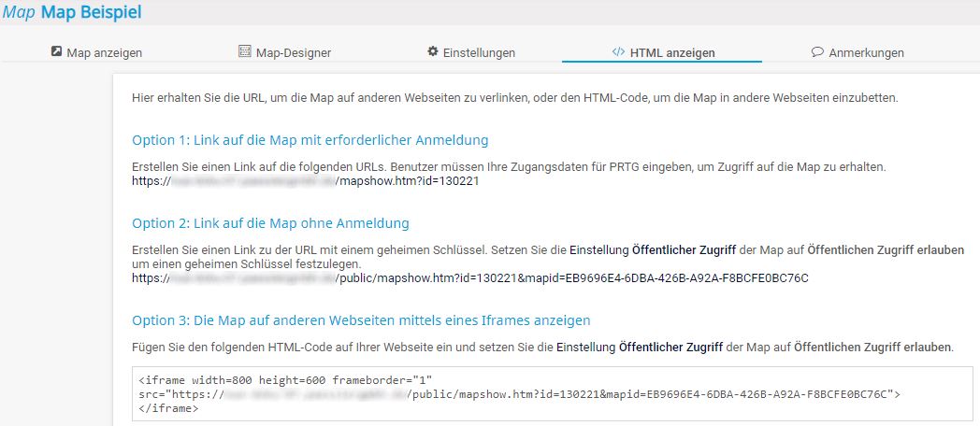This screenshot has height=426, width=980.
Task: Go to the Einstellungen tab
Action: coord(480,53)
